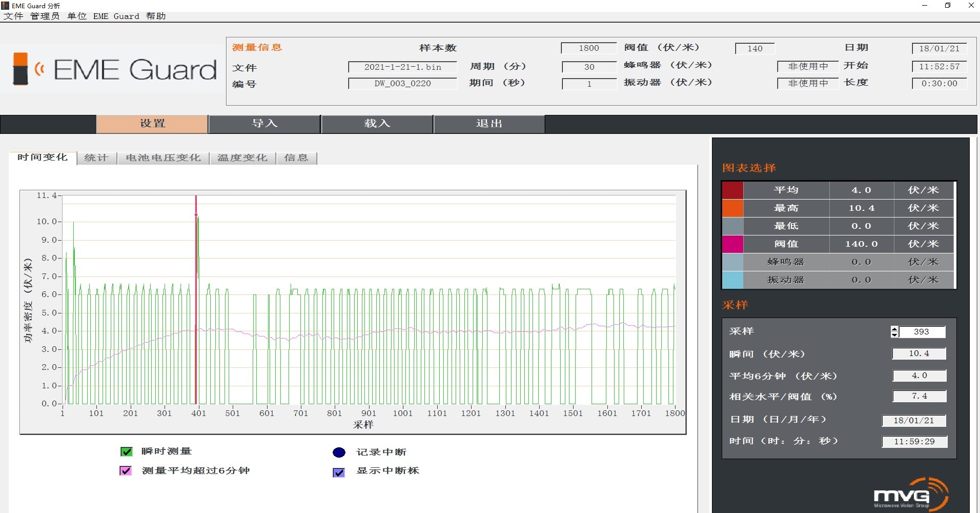980x513 pixels.
Task: Click the 采样 number field showing 393
Action: (x=922, y=332)
